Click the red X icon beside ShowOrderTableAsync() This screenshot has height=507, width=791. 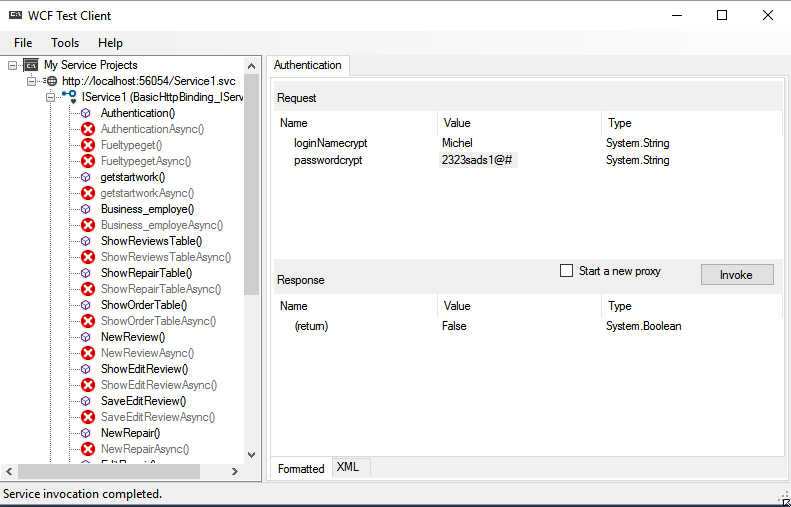tap(88, 321)
